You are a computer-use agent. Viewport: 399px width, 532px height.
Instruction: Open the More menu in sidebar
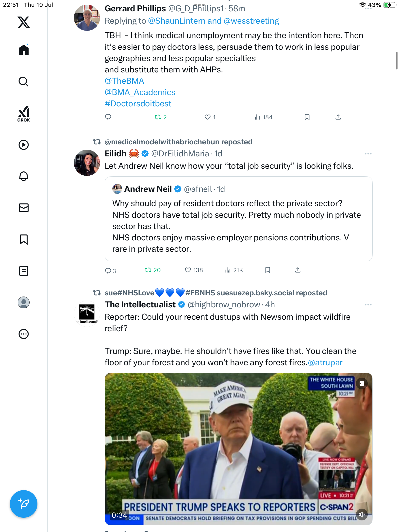click(x=24, y=334)
